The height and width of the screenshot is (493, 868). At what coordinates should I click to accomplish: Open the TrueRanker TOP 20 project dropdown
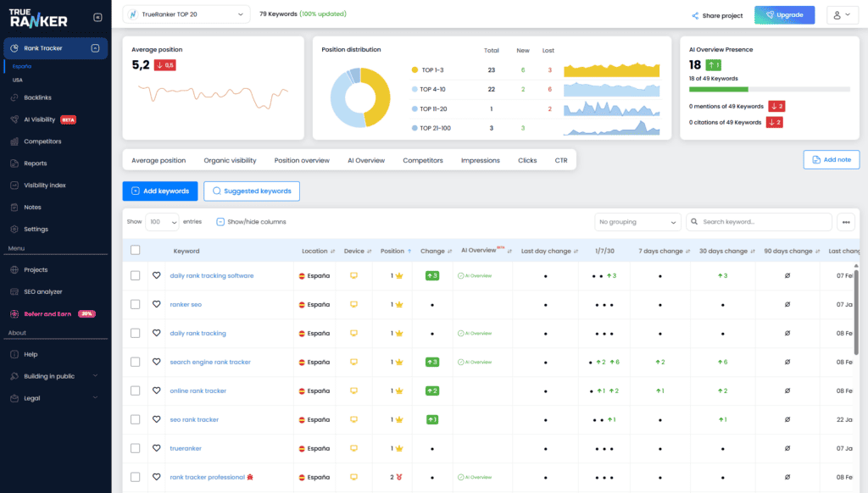(x=186, y=14)
